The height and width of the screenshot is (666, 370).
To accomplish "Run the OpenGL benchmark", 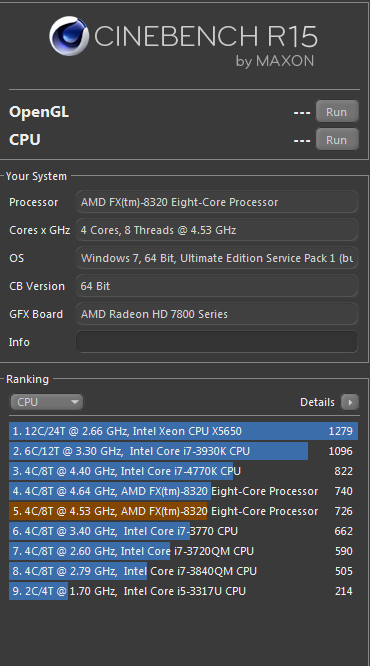I will coord(337,112).
